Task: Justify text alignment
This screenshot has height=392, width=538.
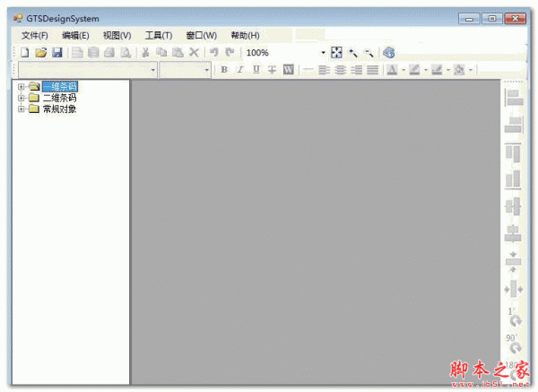Action: click(372, 70)
